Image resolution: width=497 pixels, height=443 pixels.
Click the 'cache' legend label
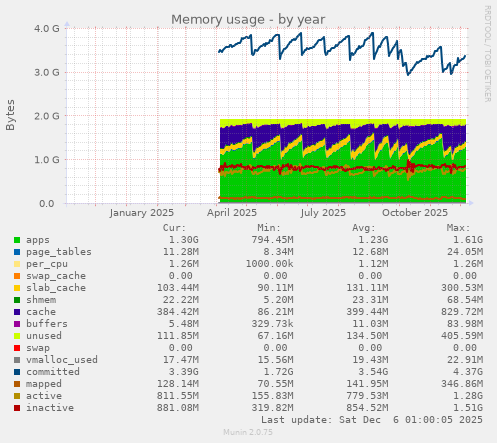pos(41,312)
